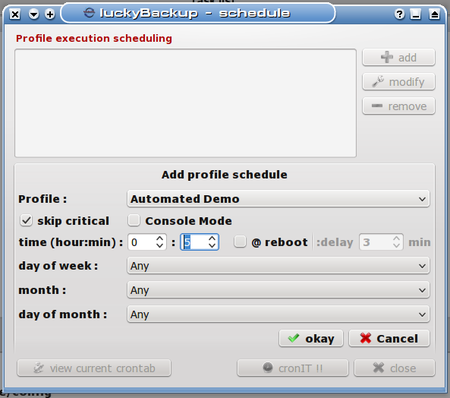Click the help question mark icon
The width and height of the screenshot is (450, 398).
point(399,14)
